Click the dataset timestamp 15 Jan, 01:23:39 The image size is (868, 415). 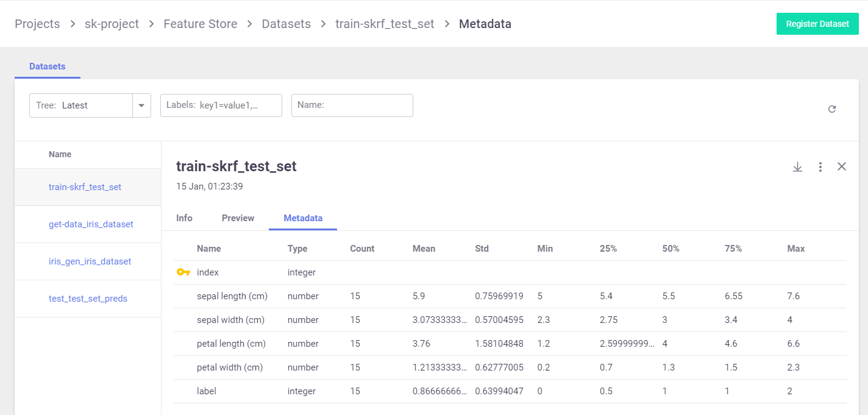210,186
